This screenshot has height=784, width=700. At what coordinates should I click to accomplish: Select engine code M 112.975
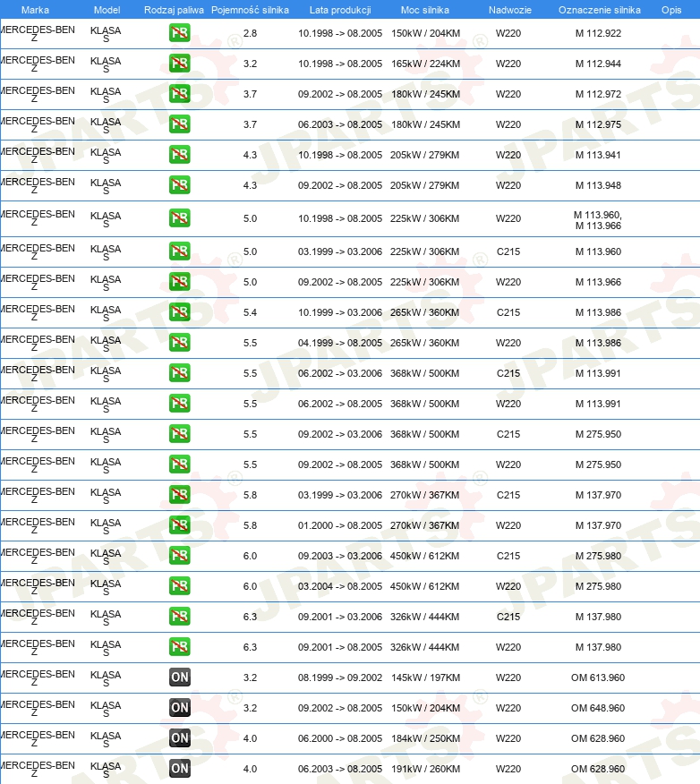[598, 124]
